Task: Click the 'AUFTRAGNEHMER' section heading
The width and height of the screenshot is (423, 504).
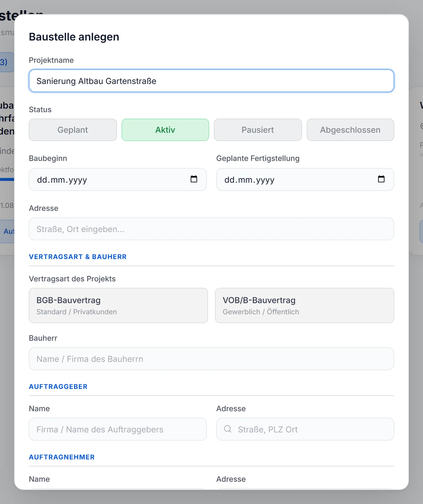Action: 62,457
